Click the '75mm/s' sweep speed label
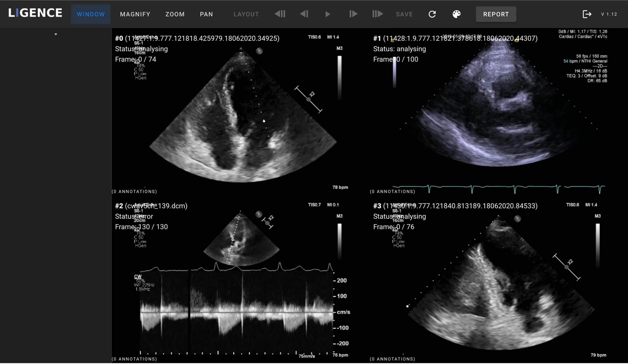 307,356
